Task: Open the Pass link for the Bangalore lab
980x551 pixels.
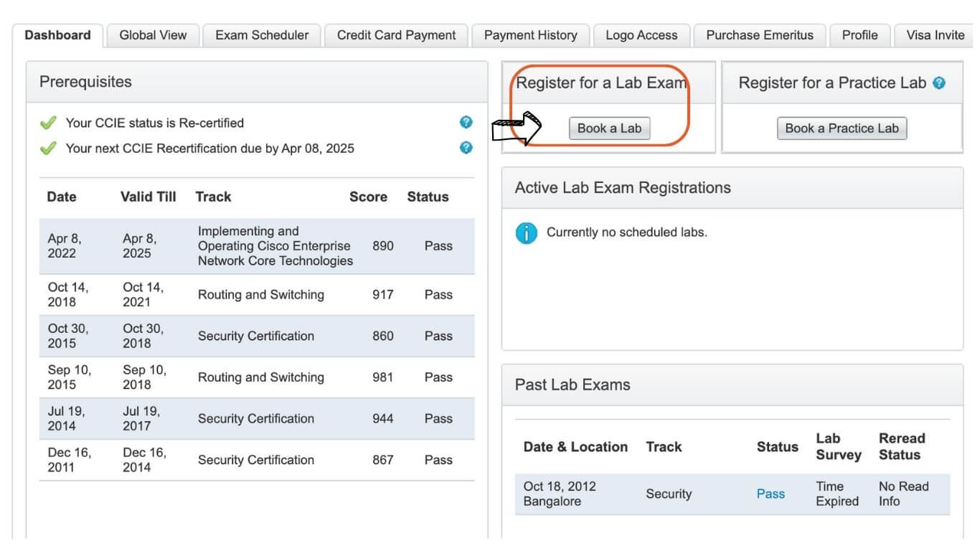Action: 771,494
